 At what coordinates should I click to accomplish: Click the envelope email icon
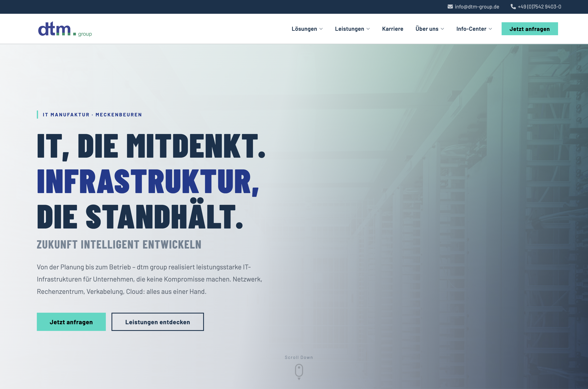click(450, 7)
